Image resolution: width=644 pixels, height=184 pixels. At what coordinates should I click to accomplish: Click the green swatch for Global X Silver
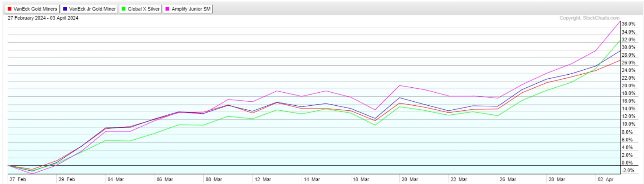[124, 9]
